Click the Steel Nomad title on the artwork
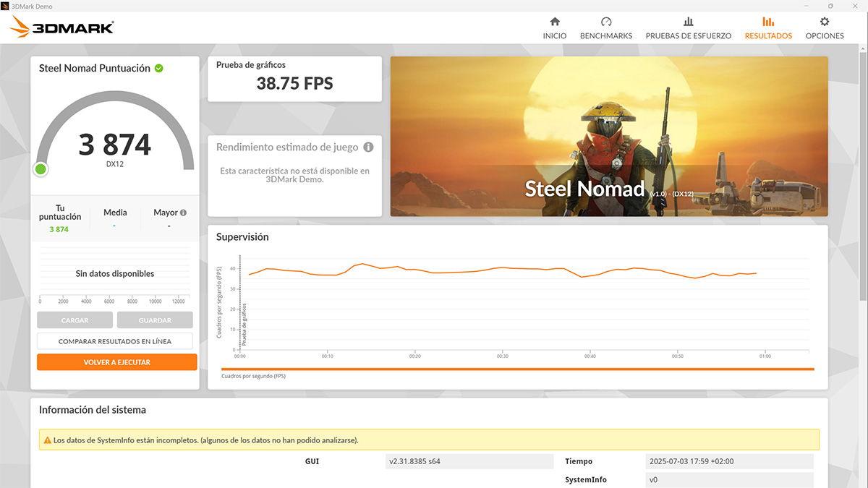Screen dimensions: 868x488 click(x=584, y=189)
